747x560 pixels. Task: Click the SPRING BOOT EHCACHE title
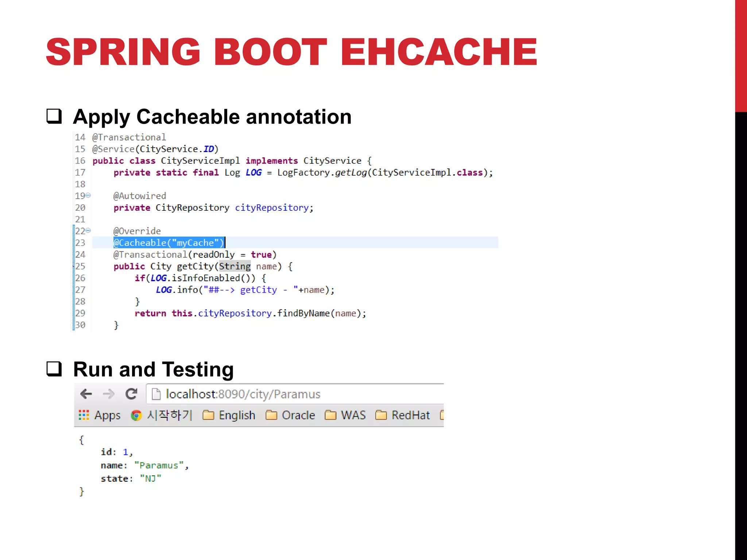click(x=291, y=52)
